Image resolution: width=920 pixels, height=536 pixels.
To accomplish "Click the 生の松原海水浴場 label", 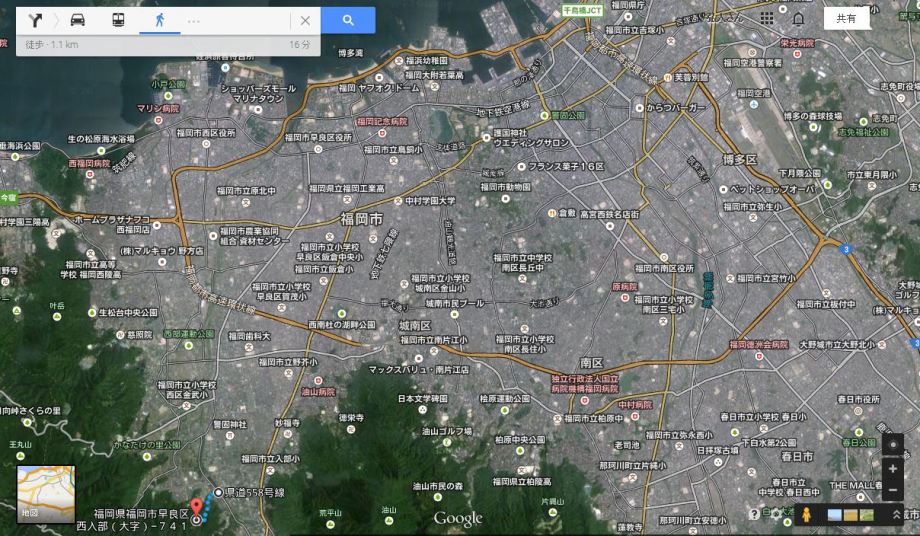I will pos(101,139).
